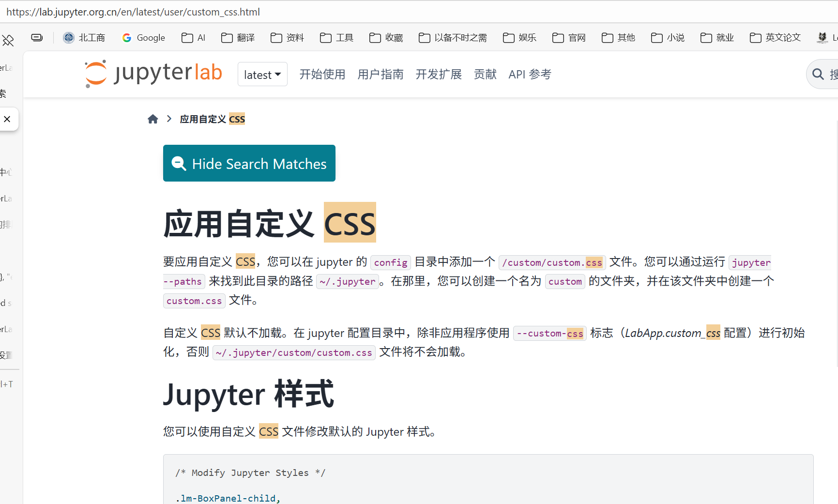Click the 应用自定义 CSS breadcrumb text
This screenshot has width=838, height=504.
(213, 119)
